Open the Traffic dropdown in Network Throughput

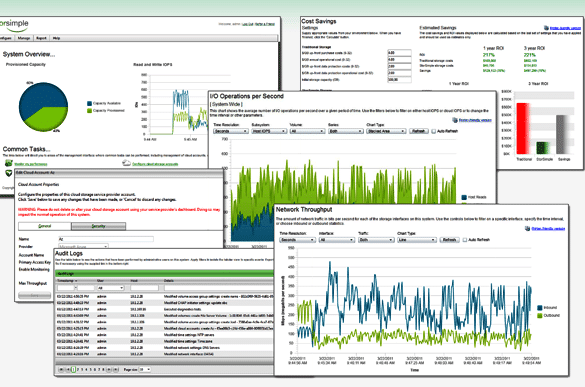(376, 240)
